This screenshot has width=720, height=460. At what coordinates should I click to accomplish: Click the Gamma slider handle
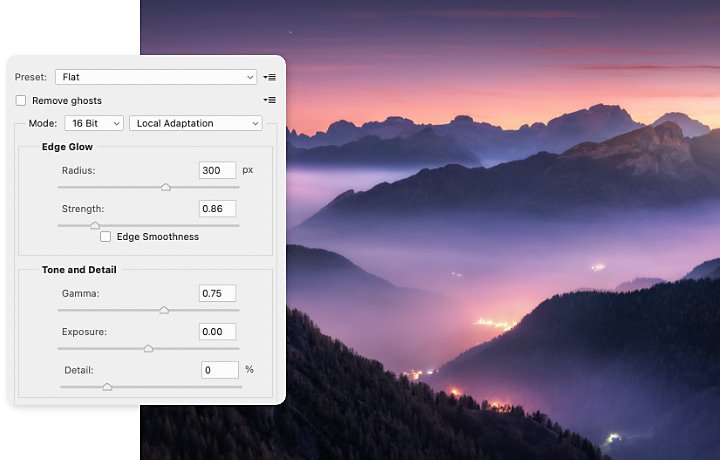click(164, 310)
